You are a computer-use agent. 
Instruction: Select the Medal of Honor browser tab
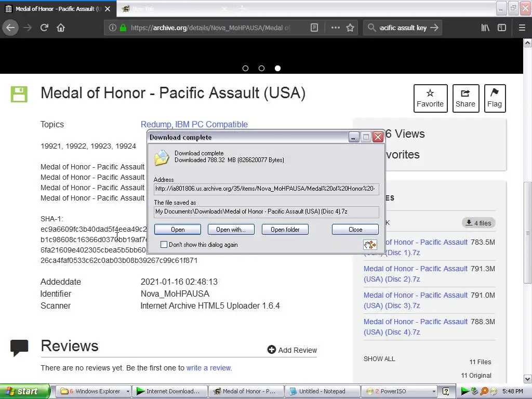(58, 9)
